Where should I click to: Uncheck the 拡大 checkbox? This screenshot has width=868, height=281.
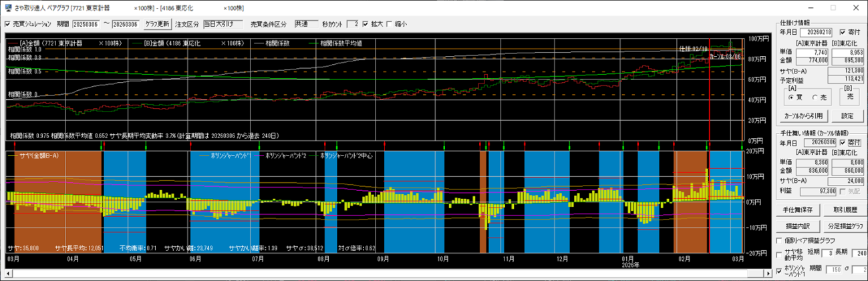click(x=366, y=24)
